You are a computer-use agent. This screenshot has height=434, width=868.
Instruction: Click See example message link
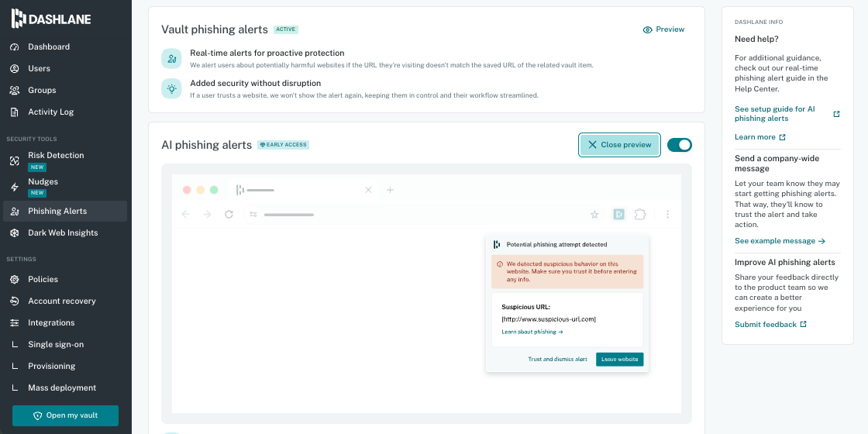coord(780,241)
